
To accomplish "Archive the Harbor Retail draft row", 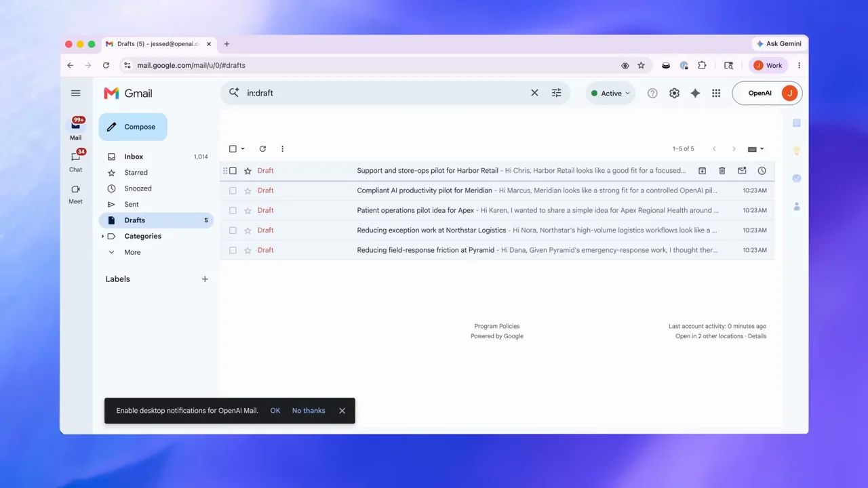I will [702, 171].
